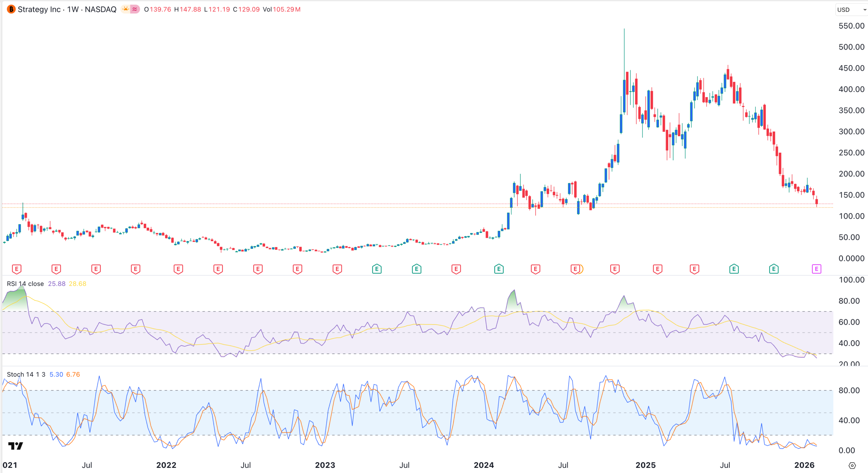Image resolution: width=868 pixels, height=473 pixels.
Task: Open the red earnings marker just after Jul 2021
Action: point(96,269)
